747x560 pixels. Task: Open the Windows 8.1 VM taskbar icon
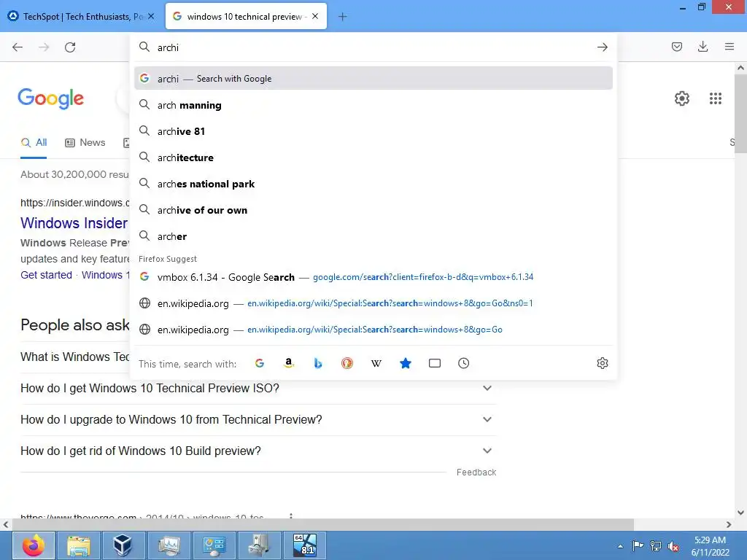[305, 545]
